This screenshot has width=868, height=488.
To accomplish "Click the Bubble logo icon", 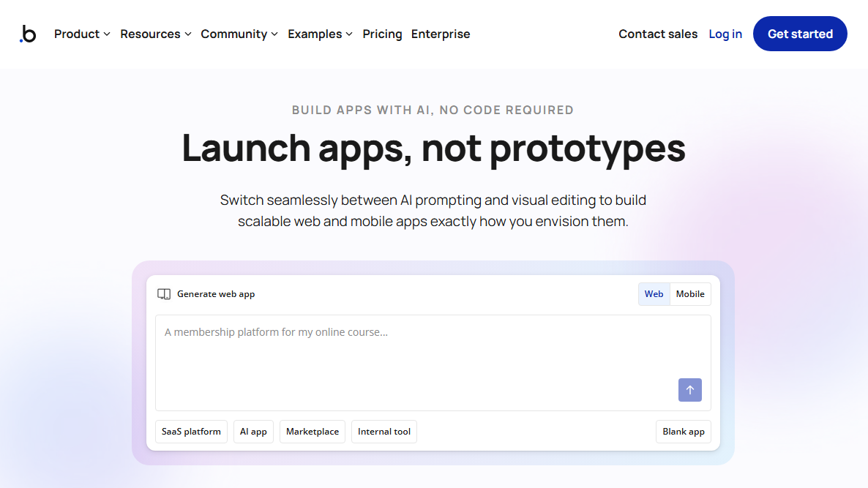I will pos(28,34).
